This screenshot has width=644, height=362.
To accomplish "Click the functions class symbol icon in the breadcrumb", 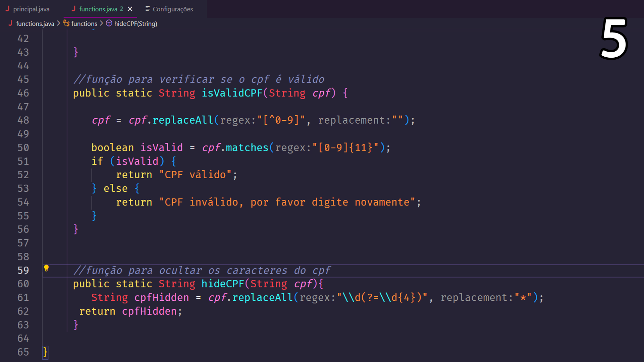I will click(x=66, y=23).
